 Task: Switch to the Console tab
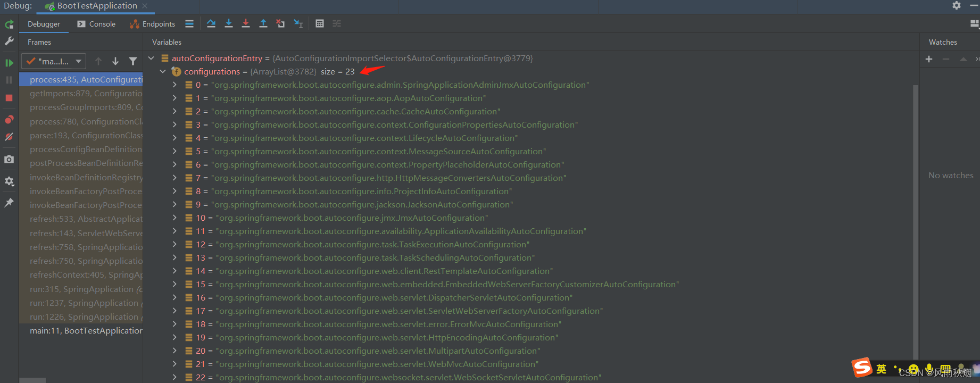[x=96, y=24]
